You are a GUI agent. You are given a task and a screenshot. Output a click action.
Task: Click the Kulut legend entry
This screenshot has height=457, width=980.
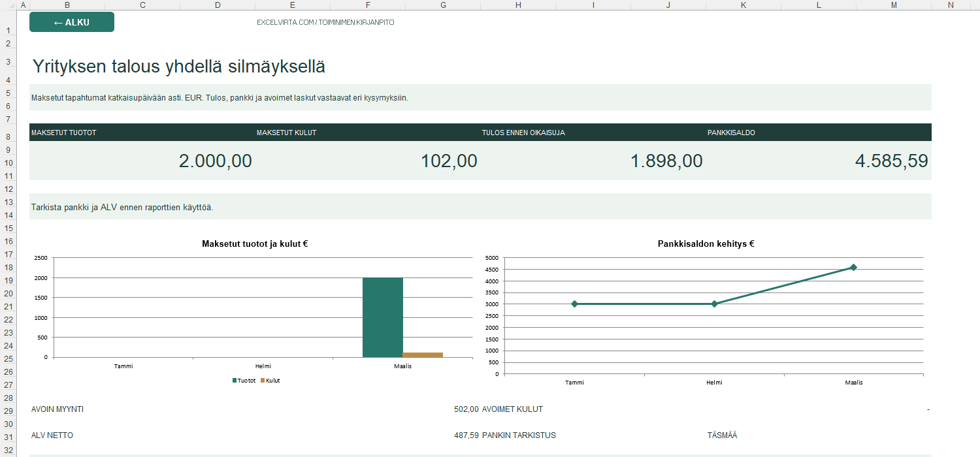pyautogui.click(x=270, y=380)
